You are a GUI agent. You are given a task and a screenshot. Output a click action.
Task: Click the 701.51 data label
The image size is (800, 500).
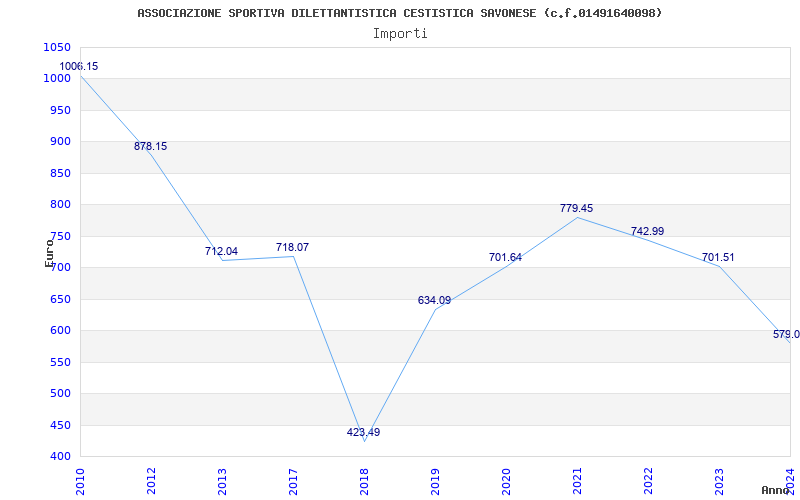click(x=718, y=258)
